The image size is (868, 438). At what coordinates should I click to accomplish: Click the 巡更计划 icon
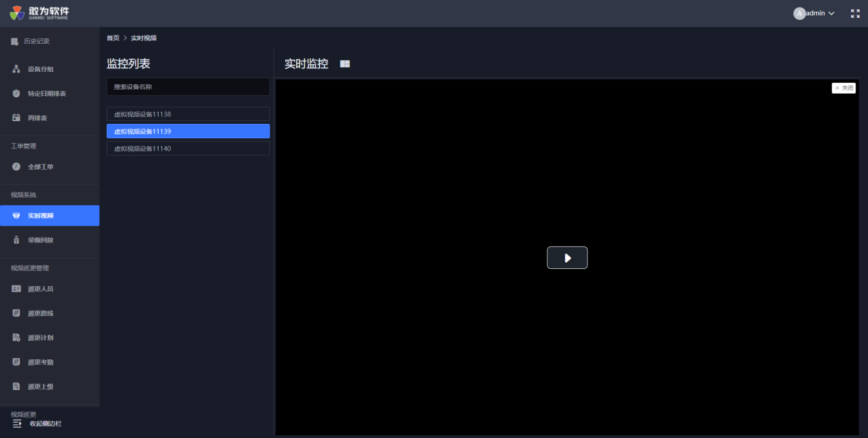coord(16,337)
